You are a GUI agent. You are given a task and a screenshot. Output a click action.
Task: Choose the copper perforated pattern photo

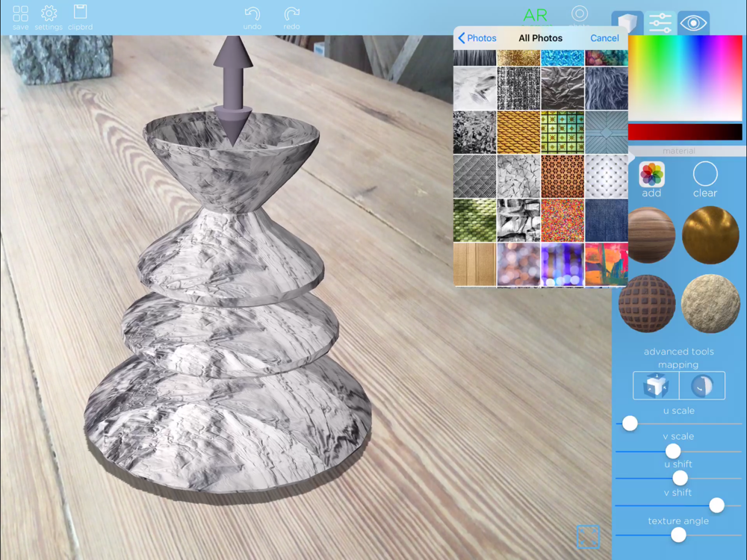[x=562, y=176]
